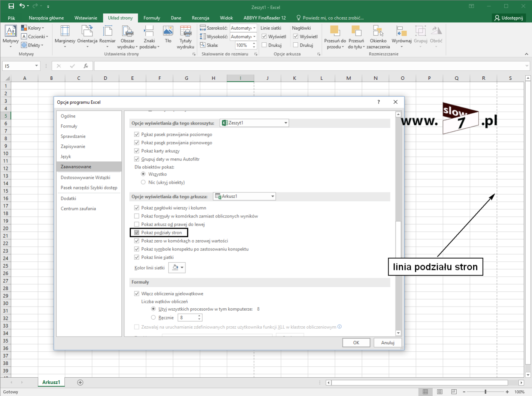The width and height of the screenshot is (532, 396).
Task: Open the Ustawienia strony dialog launcher
Action: tap(194, 54)
